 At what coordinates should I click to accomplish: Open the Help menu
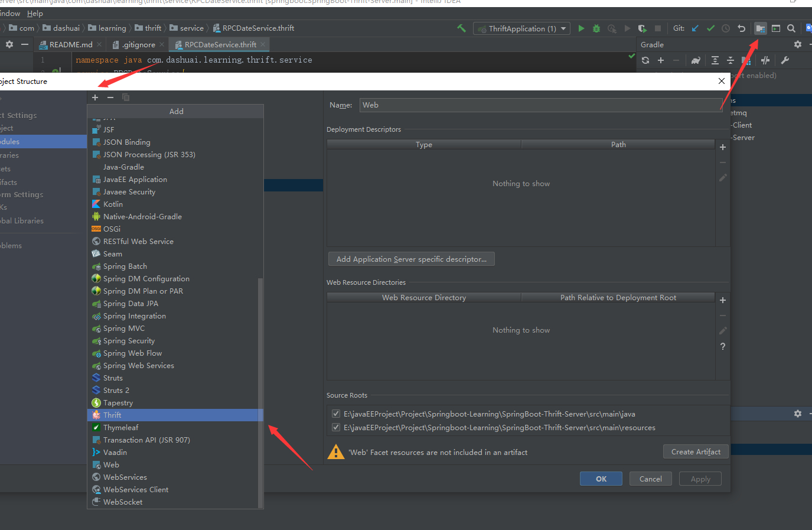click(35, 13)
